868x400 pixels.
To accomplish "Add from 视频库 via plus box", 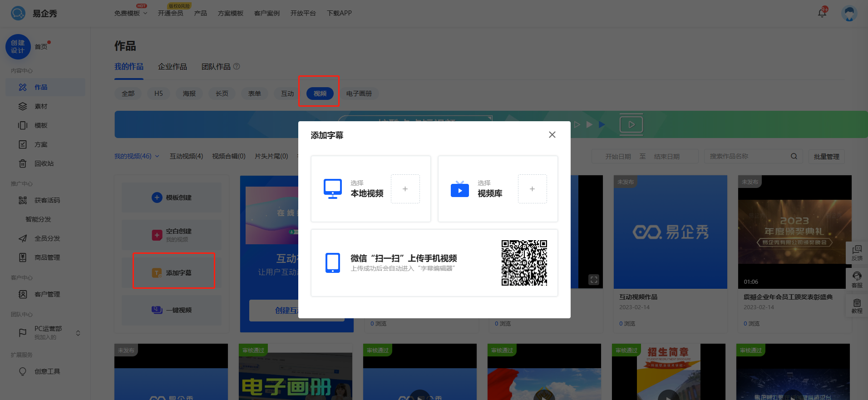I will coord(533,189).
